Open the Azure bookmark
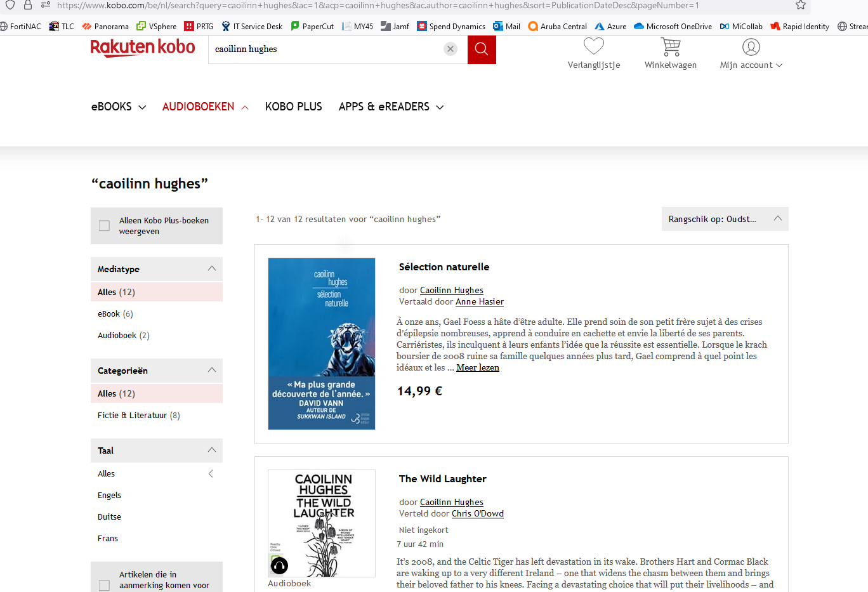Screen dimensions: 868x592 click(x=610, y=26)
